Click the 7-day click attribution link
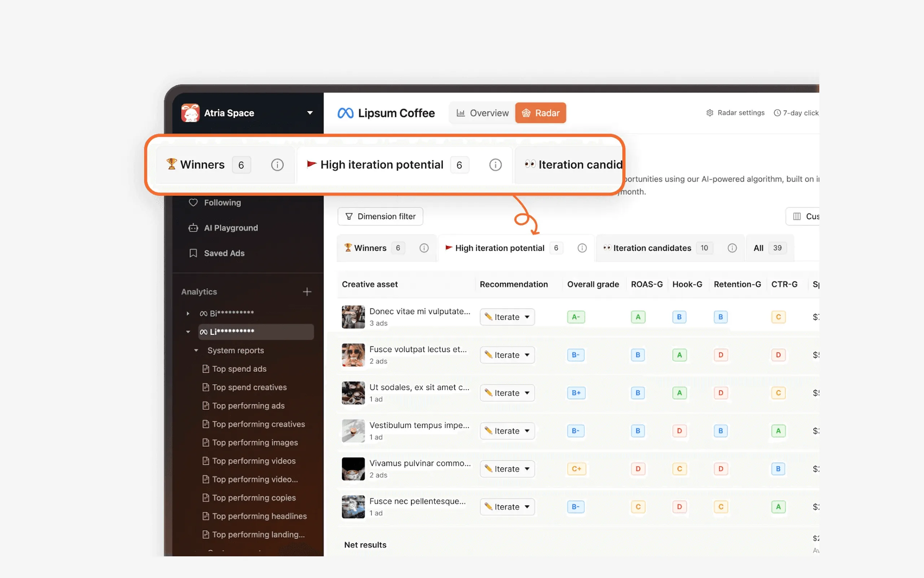 [x=797, y=113]
